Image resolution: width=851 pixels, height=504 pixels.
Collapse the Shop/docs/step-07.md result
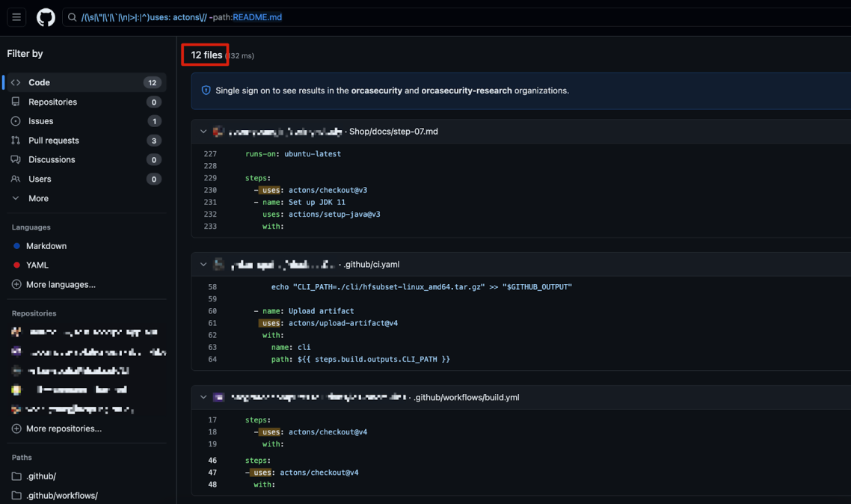203,132
